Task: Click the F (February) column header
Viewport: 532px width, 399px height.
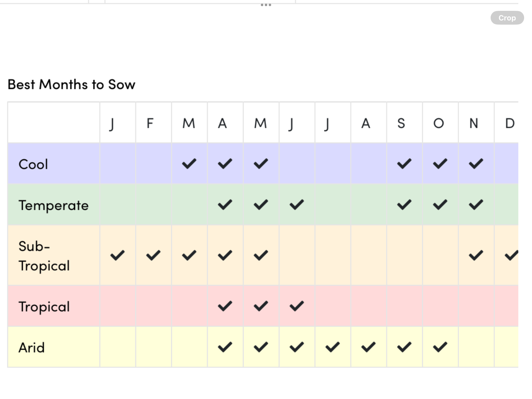Action: (x=150, y=123)
